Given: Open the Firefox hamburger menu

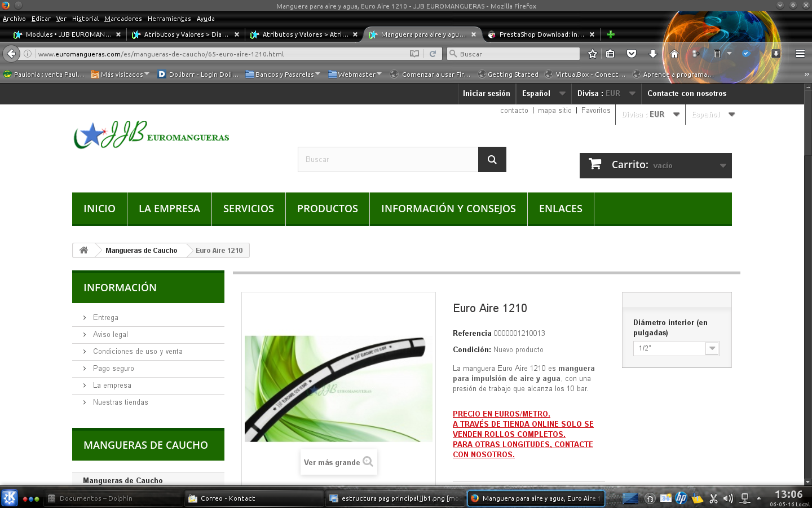Looking at the screenshot, I should (800, 54).
